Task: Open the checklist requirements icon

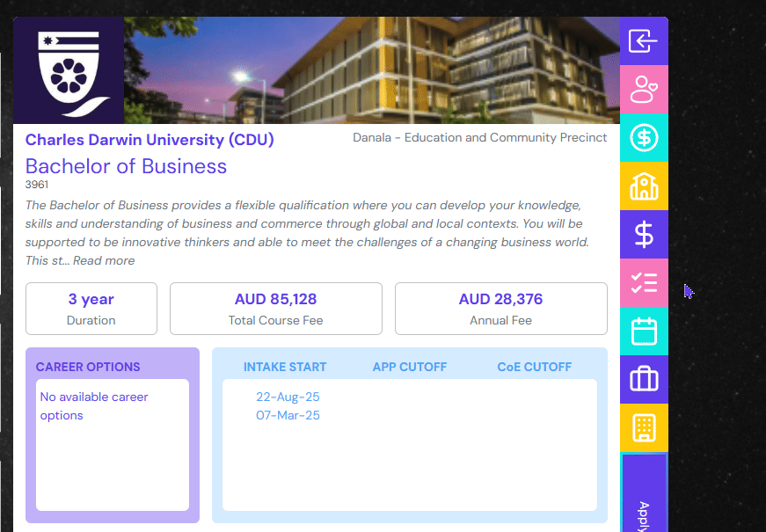Action: (x=644, y=283)
